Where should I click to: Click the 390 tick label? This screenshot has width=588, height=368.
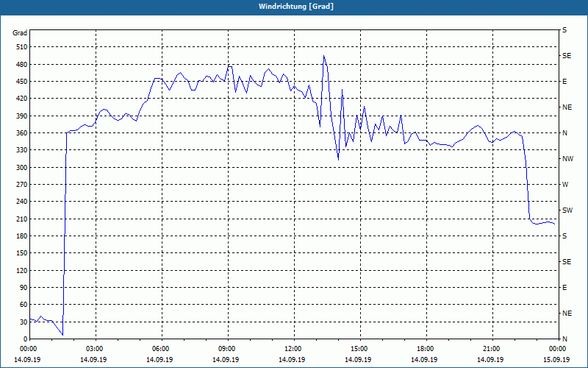(x=22, y=116)
